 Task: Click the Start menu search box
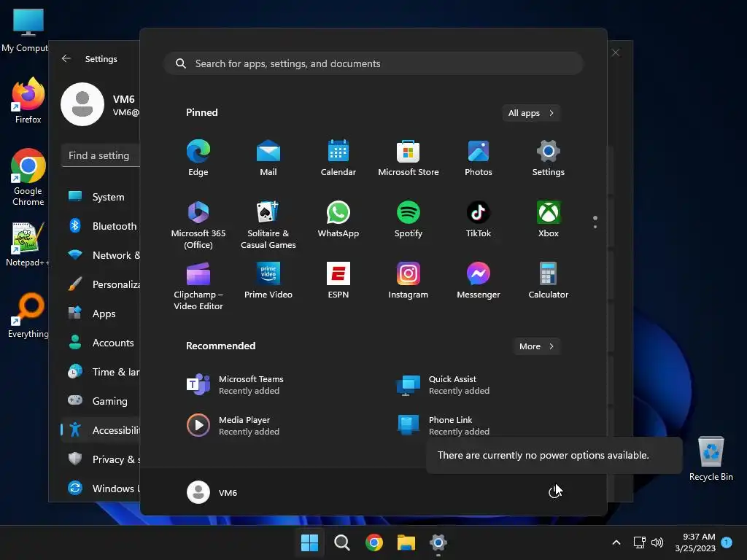pyautogui.click(x=373, y=63)
